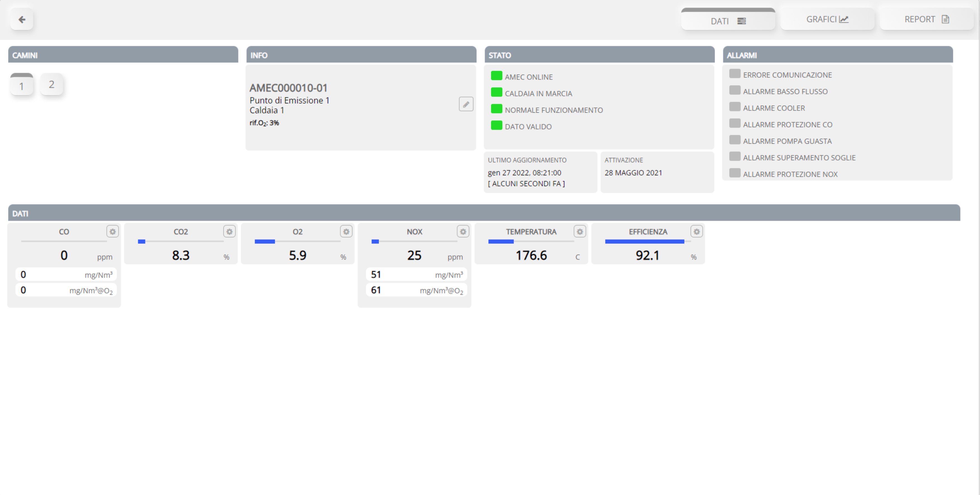Viewport: 980px width, 495px height.
Task: Click the CO2 level bar
Action: (x=181, y=241)
